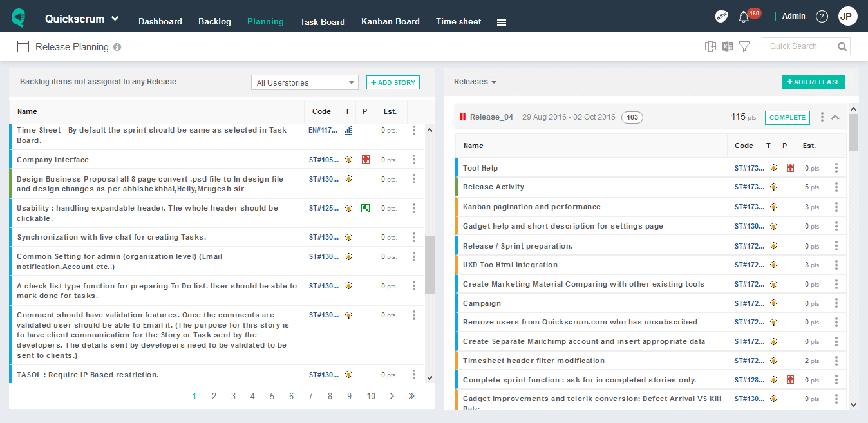Go to page 5 in pagination
The height and width of the screenshot is (423, 868).
click(272, 396)
